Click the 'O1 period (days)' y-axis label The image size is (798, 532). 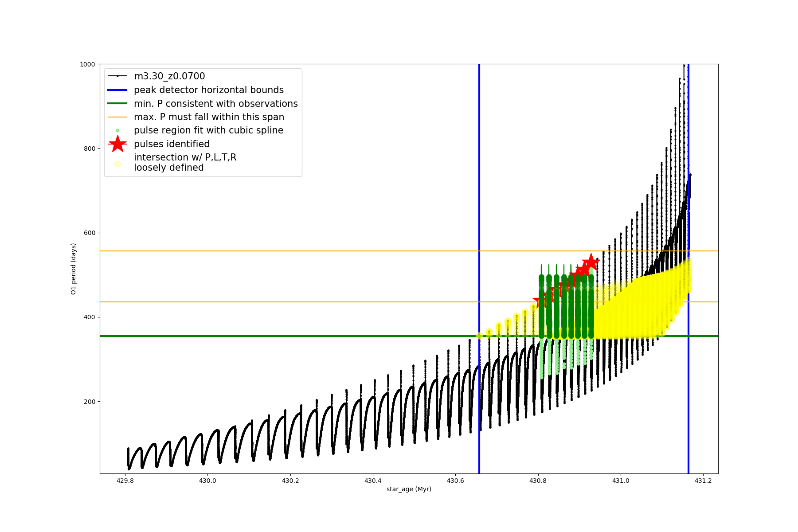[x=74, y=269]
